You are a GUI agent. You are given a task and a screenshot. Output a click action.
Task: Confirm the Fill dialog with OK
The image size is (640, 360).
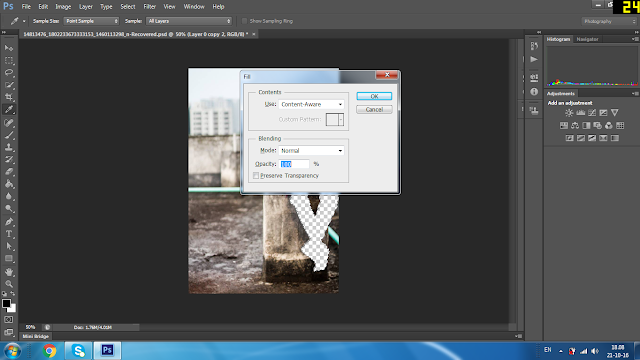tap(374, 96)
